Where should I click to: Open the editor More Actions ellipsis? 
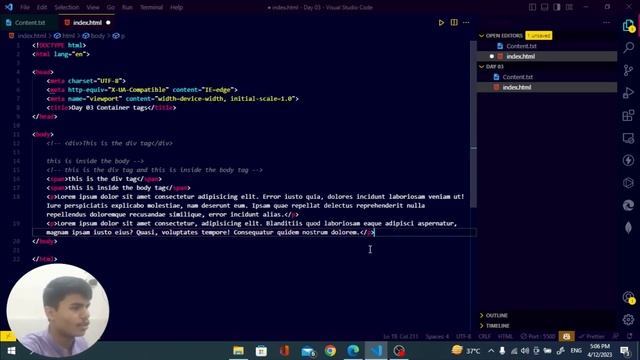tap(466, 22)
